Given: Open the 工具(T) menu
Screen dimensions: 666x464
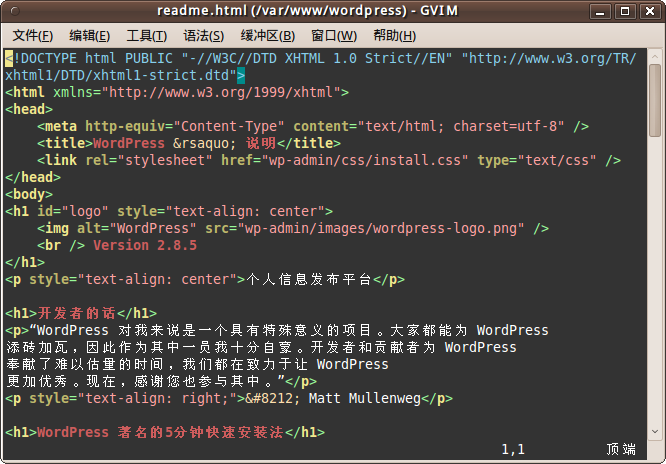Looking at the screenshot, I should pyautogui.click(x=147, y=36).
